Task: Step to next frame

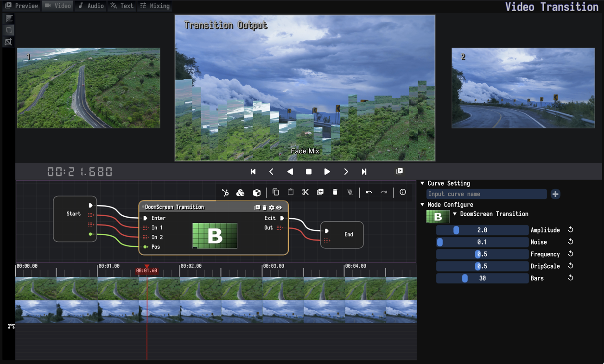Action: click(x=346, y=172)
